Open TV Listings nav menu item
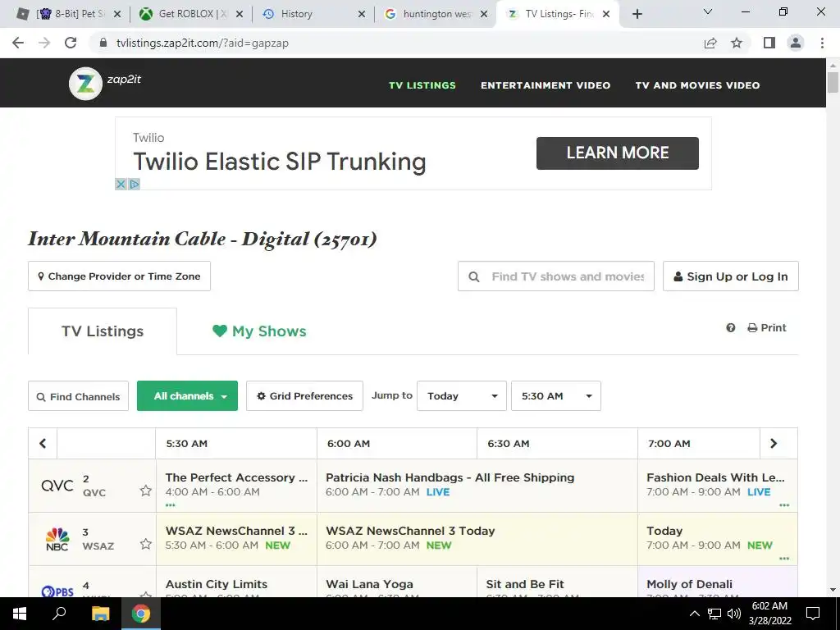 pos(422,85)
